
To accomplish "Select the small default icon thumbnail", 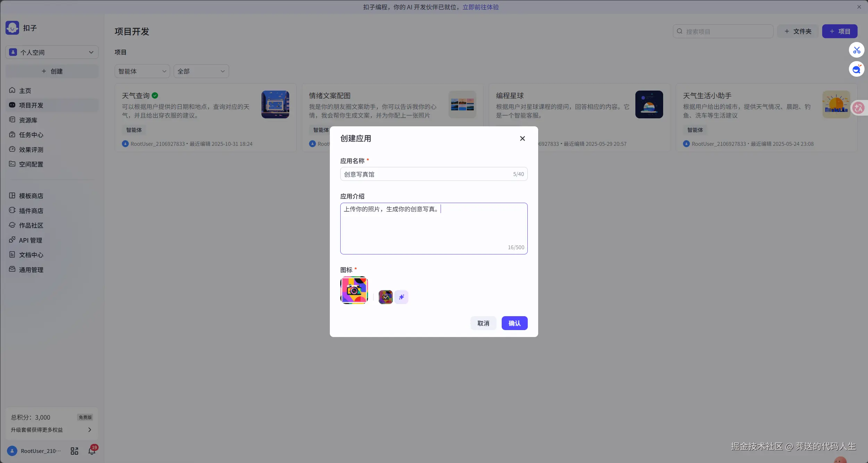I will (385, 297).
